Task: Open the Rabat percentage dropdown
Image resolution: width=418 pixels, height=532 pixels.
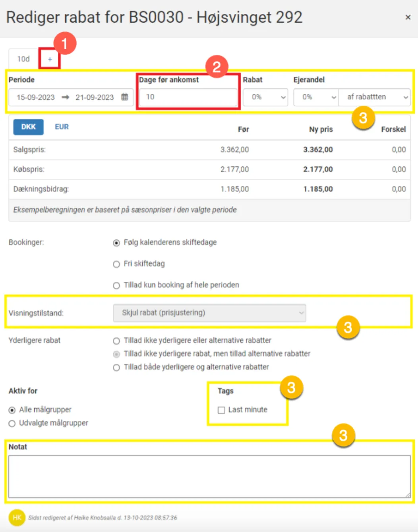Action: (265, 97)
